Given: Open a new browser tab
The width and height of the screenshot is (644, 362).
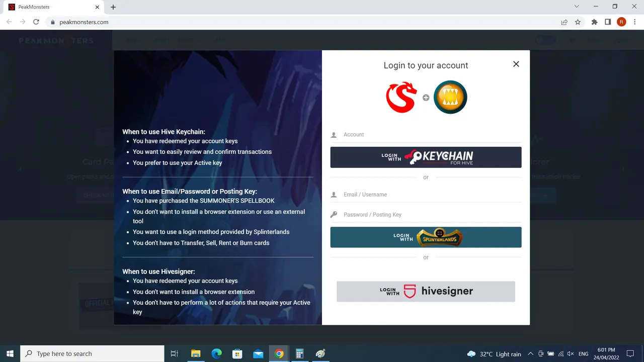Looking at the screenshot, I should [113, 7].
